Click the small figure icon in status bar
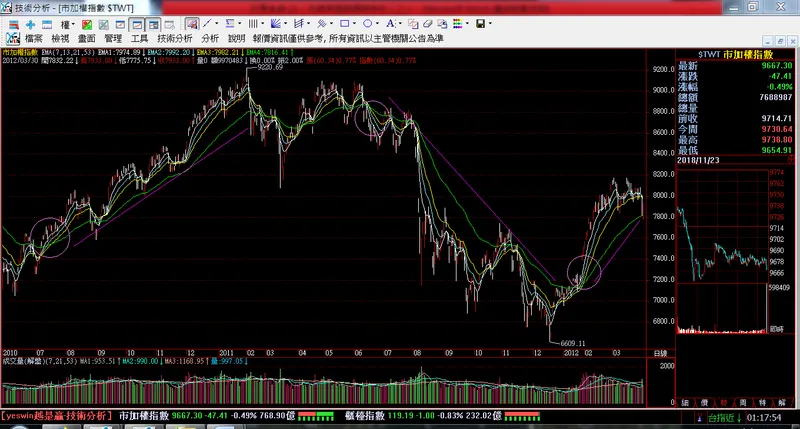The height and width of the screenshot is (429, 800). 699,418
